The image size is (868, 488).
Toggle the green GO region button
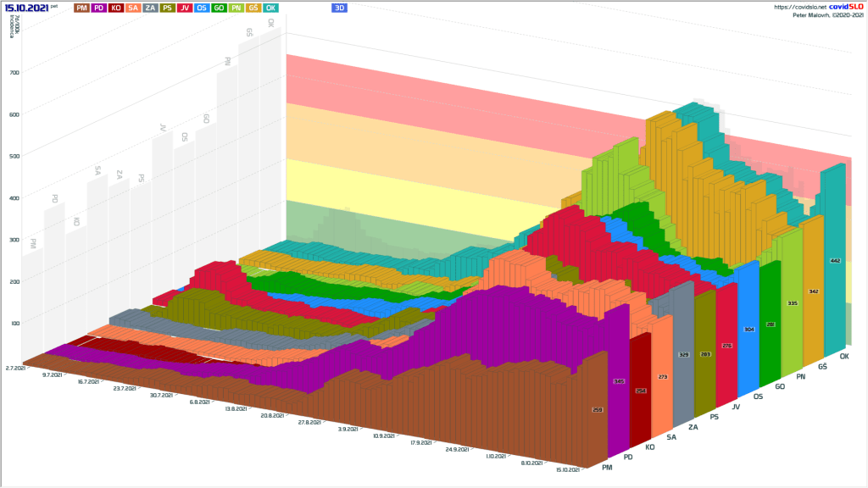click(219, 8)
